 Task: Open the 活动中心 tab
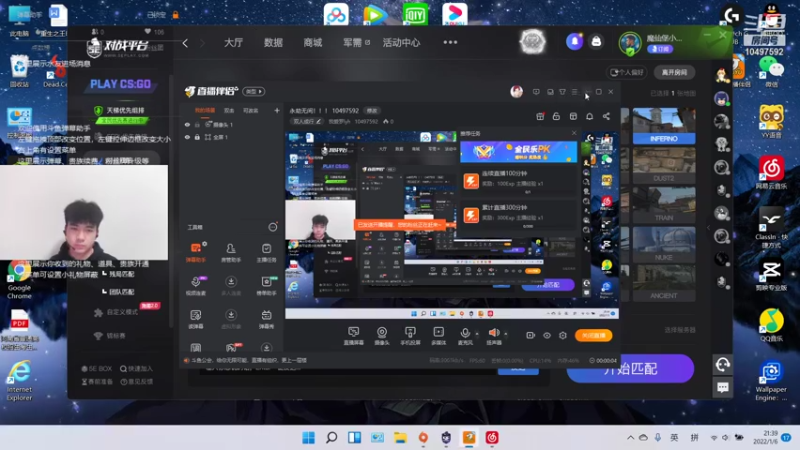402,42
